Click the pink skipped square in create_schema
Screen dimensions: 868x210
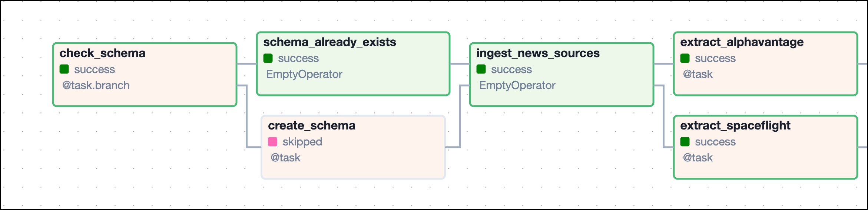pyautogui.click(x=272, y=141)
